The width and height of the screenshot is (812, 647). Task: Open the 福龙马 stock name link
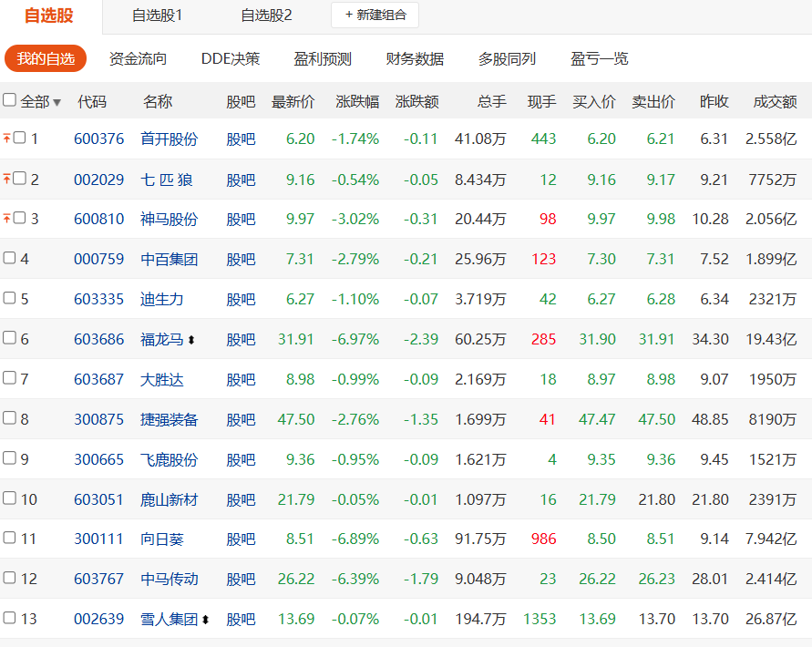coord(161,339)
